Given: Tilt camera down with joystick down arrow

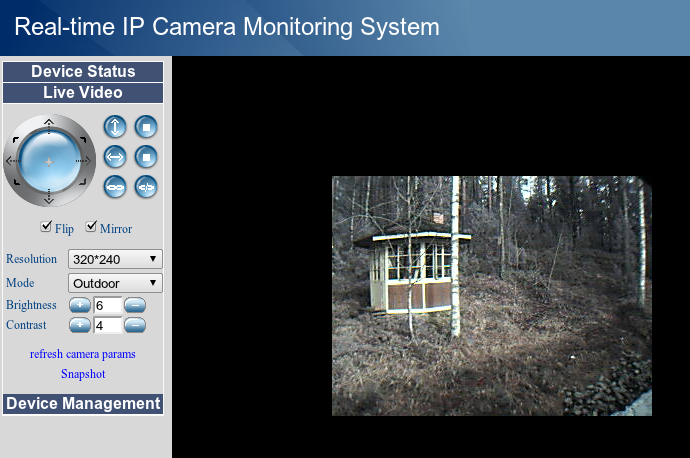Looking at the screenshot, I should (x=48, y=195).
